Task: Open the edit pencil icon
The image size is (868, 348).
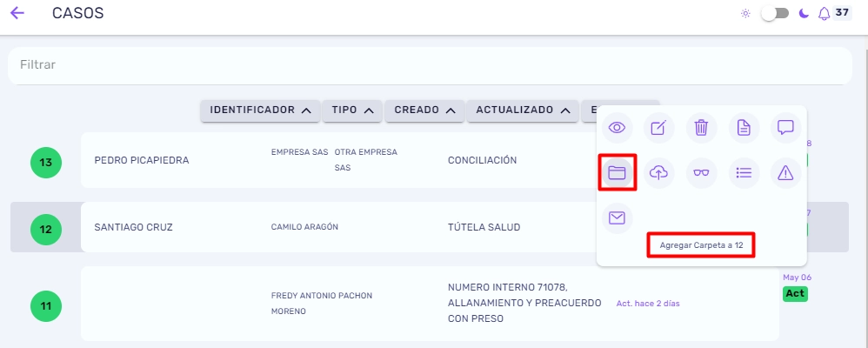Action: point(658,128)
